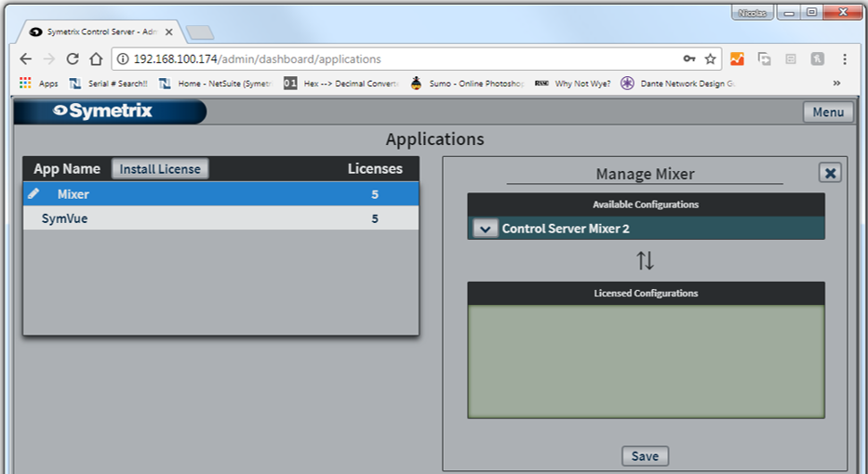Click the Install License button
The image size is (868, 474).
160,169
